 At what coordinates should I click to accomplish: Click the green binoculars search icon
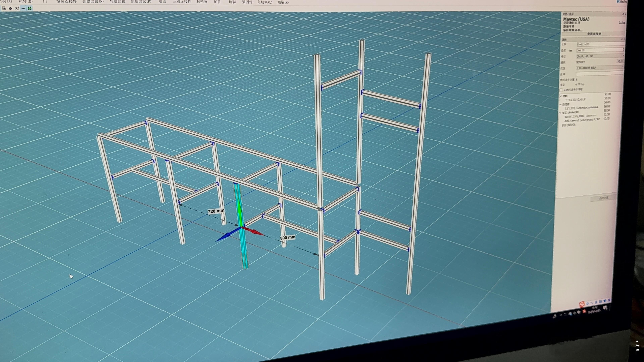point(30,9)
